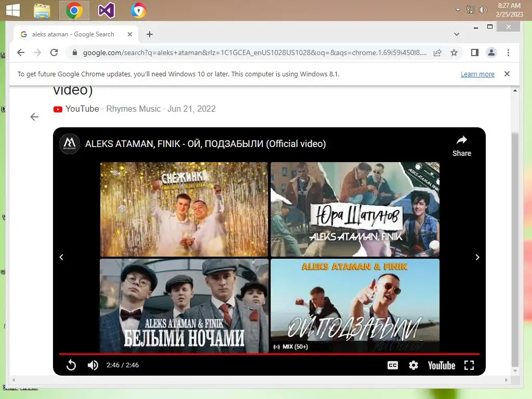
Task: Watch on YouTube via the player logo
Action: pos(442,365)
